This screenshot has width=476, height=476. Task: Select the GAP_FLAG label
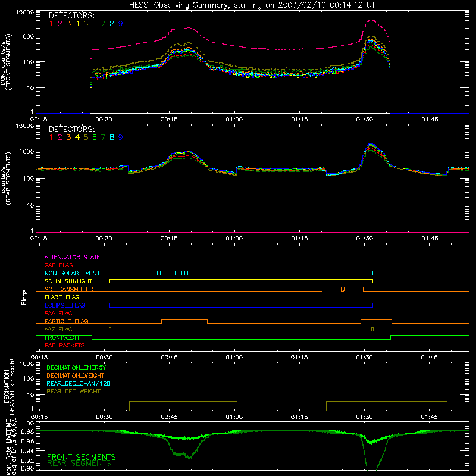point(58,265)
